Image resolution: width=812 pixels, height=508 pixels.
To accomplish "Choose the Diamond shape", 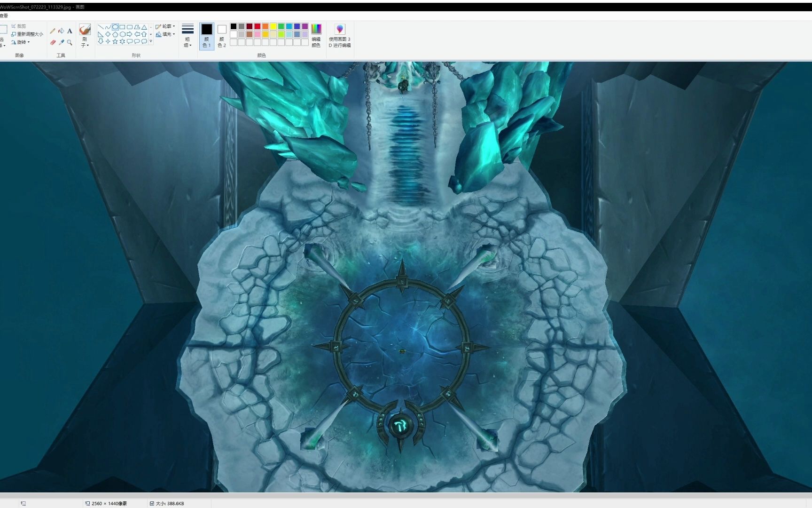I will 108,34.
